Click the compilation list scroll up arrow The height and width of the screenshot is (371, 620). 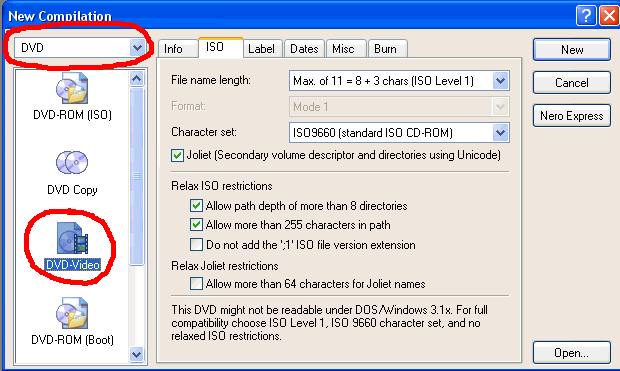click(x=136, y=78)
